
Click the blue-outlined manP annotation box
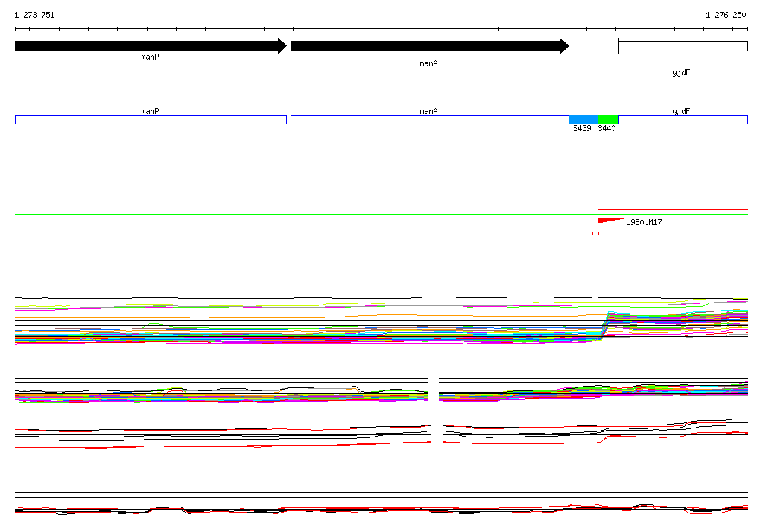coord(151,120)
